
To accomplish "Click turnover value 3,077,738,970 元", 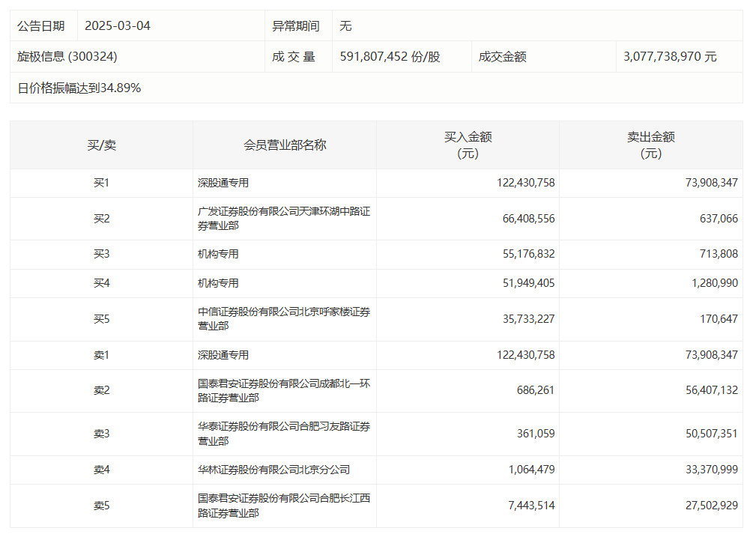I will 670,56.
